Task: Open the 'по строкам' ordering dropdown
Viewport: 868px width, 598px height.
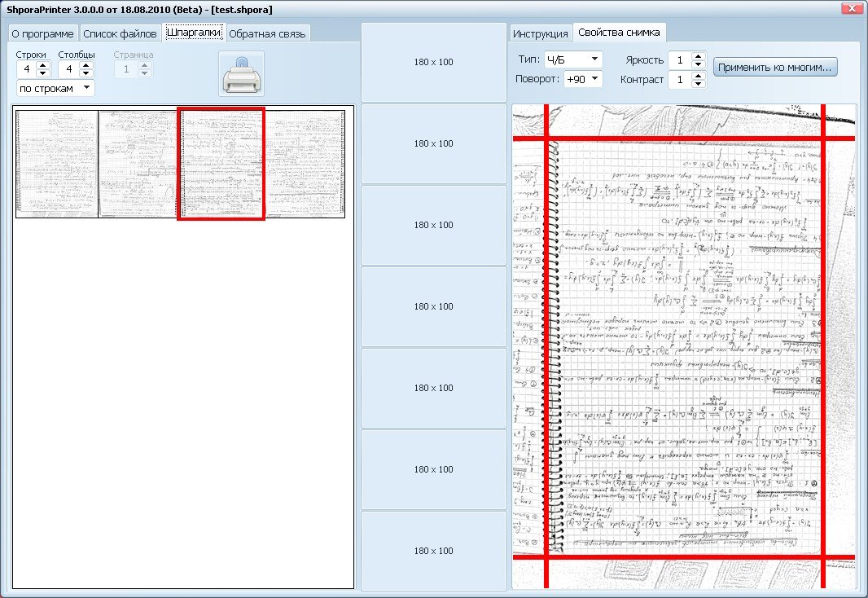Action: pyautogui.click(x=55, y=88)
